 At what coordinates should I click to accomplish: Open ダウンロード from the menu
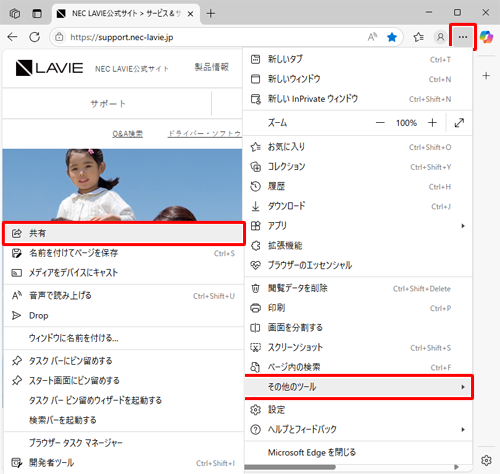tap(358, 206)
